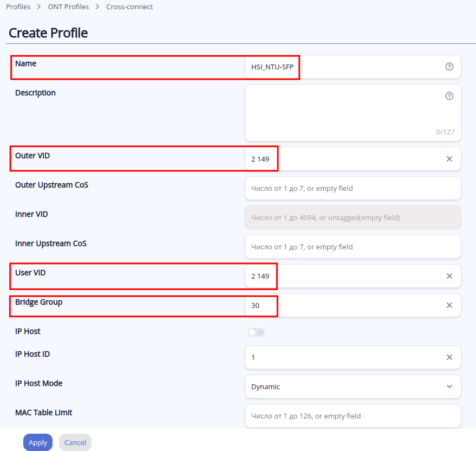476x451 pixels.
Task: Focus the MAC Table Limit field
Action: [x=352, y=416]
